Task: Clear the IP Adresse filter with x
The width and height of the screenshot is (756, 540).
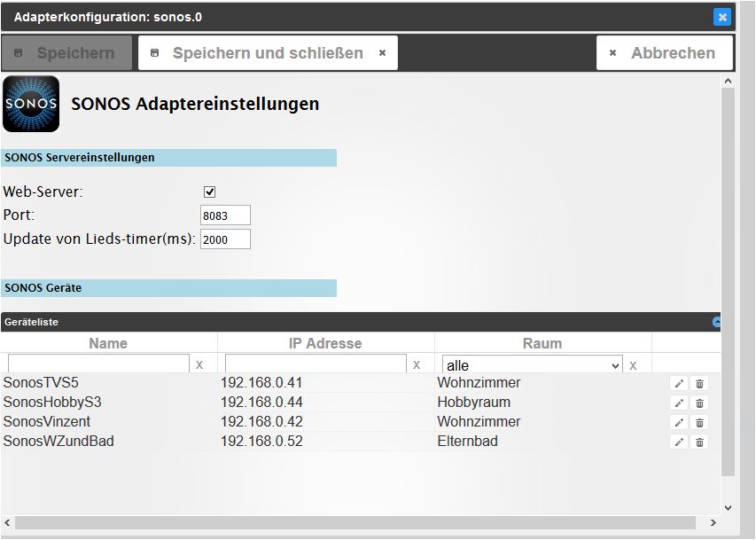Action: click(x=417, y=364)
